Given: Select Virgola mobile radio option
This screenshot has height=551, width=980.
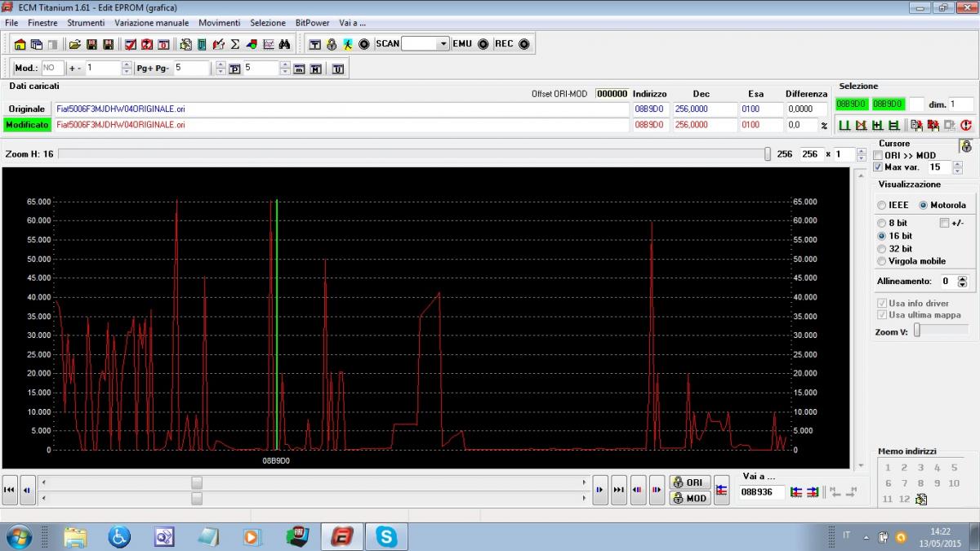Looking at the screenshot, I should 881,261.
